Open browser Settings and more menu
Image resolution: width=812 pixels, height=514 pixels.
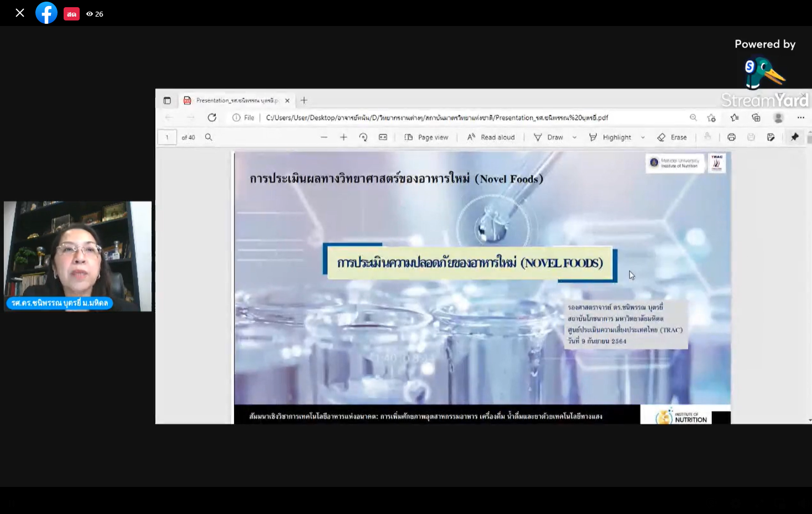point(800,117)
